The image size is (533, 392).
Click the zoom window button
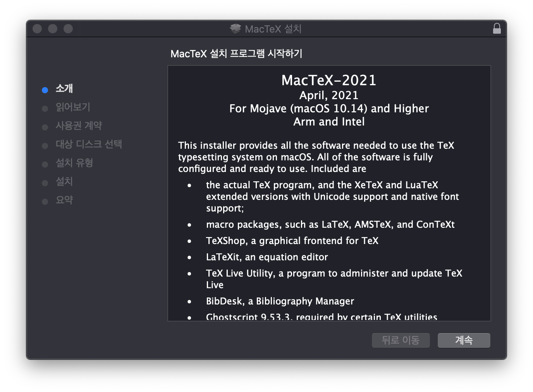(x=68, y=29)
